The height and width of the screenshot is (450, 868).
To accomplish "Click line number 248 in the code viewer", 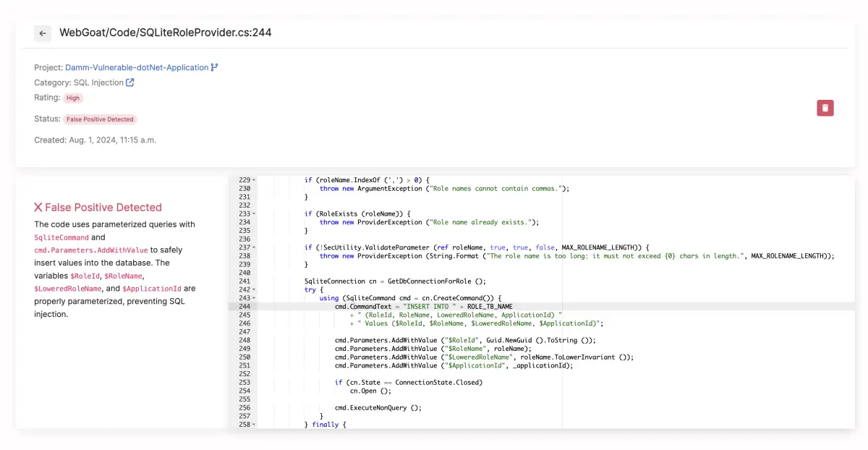I will pyautogui.click(x=245, y=340).
